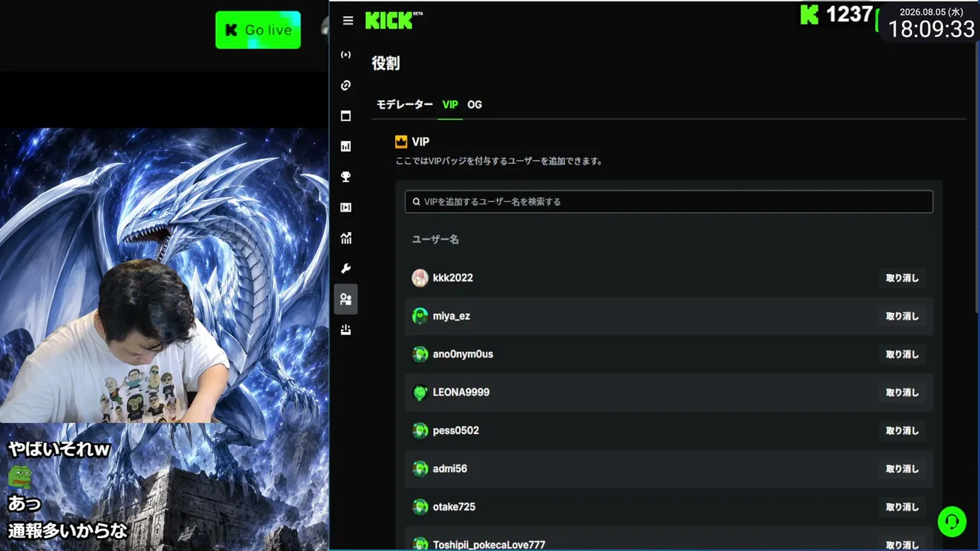980x551 pixels.
Task: Open the bar chart icon in the sidebar
Action: pyautogui.click(x=346, y=146)
